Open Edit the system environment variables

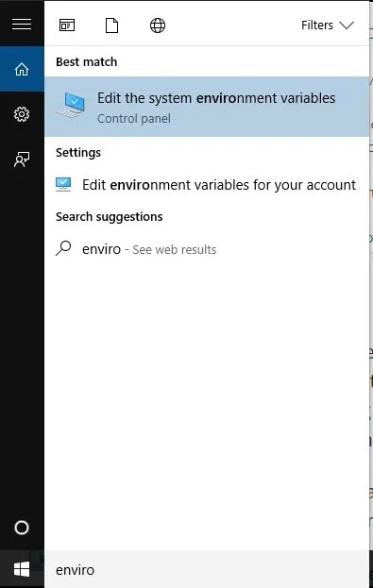207,107
